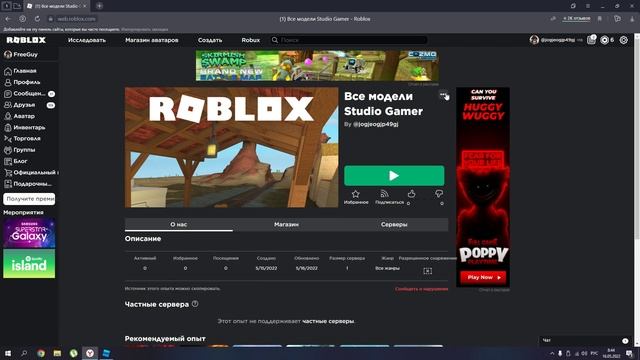This screenshot has height=360, width=640.
Task: Open Robux in the top navigation
Action: click(251, 40)
